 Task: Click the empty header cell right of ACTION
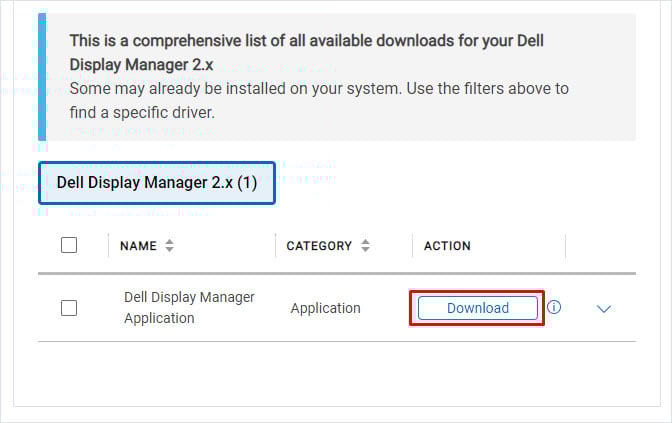pyautogui.click(x=600, y=246)
